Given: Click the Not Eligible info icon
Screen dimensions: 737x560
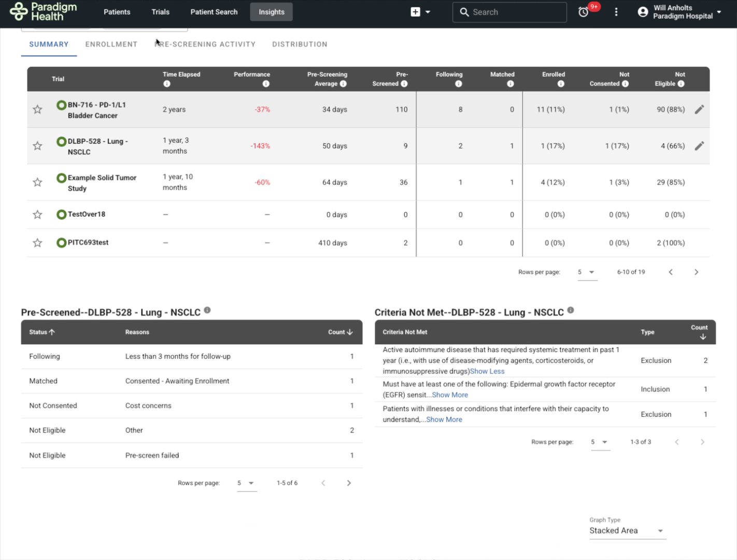Looking at the screenshot, I should 681,83.
